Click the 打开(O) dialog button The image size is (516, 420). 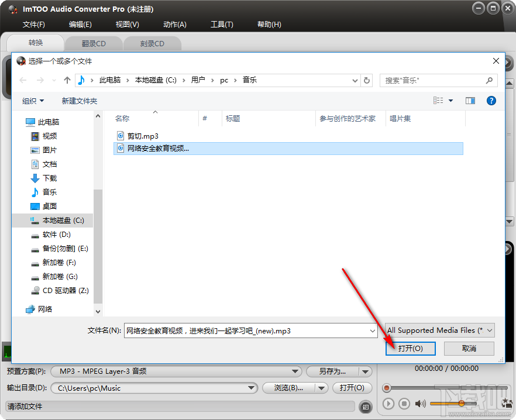click(410, 348)
